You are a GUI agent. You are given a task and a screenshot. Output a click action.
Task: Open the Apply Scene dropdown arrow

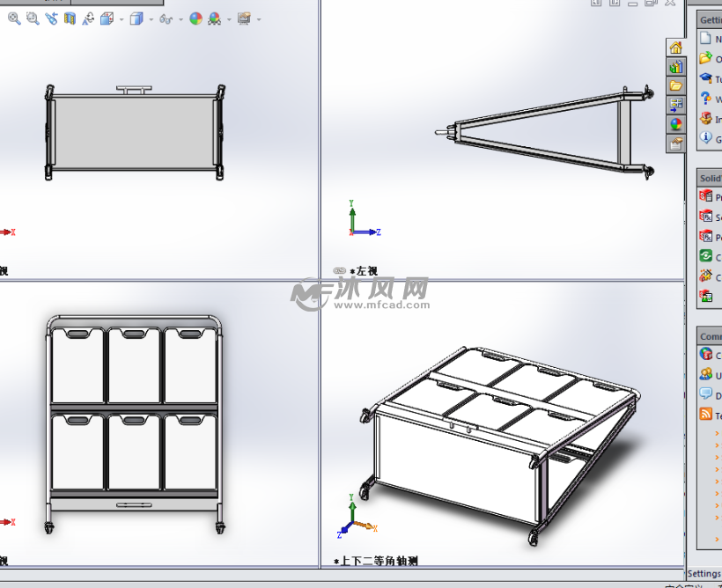click(229, 19)
